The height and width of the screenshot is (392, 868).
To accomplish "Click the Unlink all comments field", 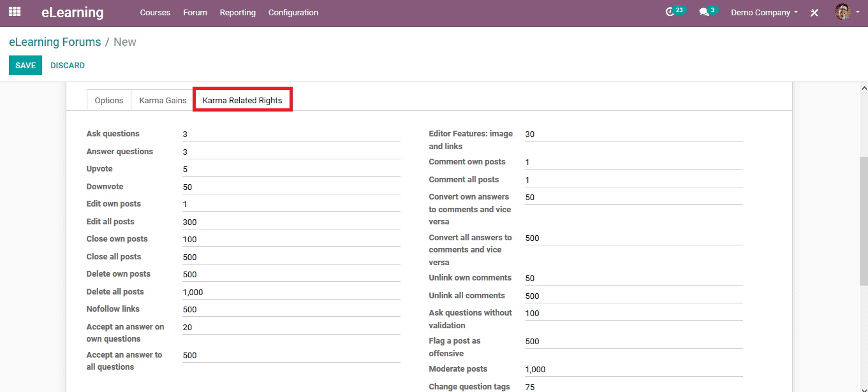I will click(x=634, y=296).
